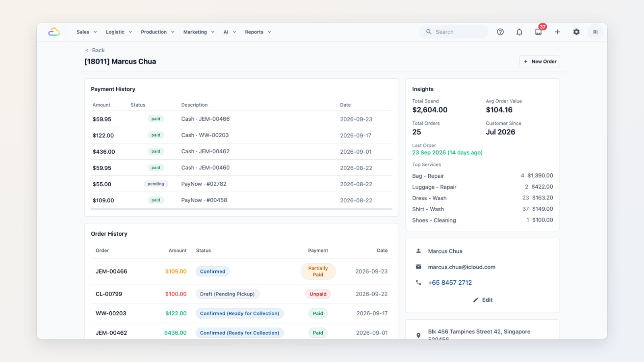
Task: Call phone number +65 8457 2712
Action: click(450, 282)
